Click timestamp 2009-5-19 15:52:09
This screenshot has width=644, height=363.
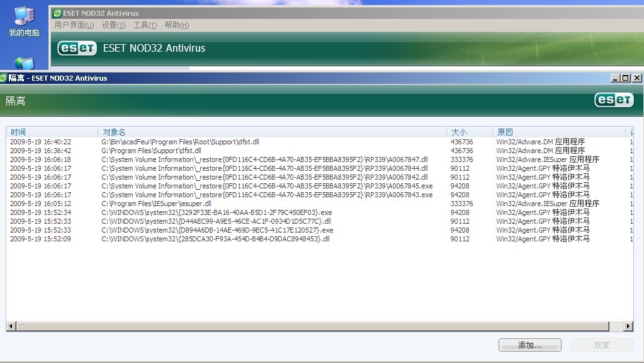pos(40,239)
